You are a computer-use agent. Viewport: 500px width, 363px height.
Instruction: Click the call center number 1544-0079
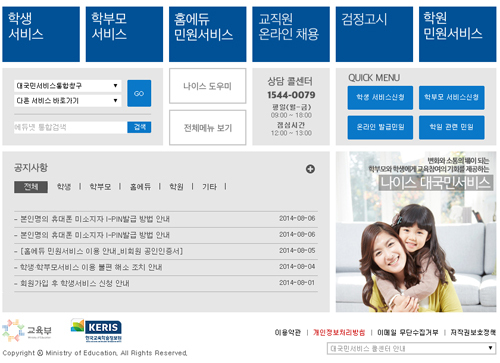291,95
